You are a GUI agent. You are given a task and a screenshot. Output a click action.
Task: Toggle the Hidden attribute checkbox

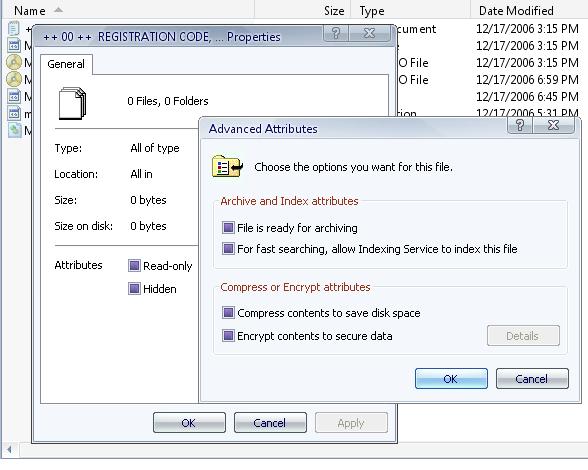pos(134,288)
